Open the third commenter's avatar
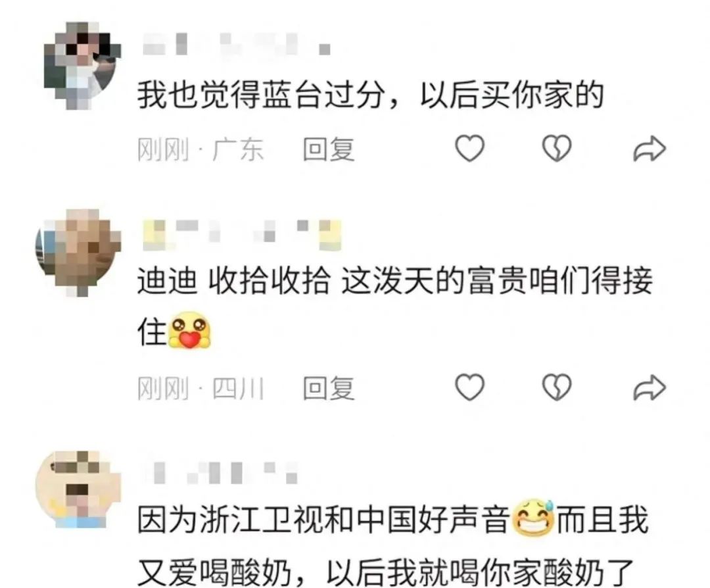Image resolution: width=710 pixels, height=588 pixels. click(x=78, y=489)
